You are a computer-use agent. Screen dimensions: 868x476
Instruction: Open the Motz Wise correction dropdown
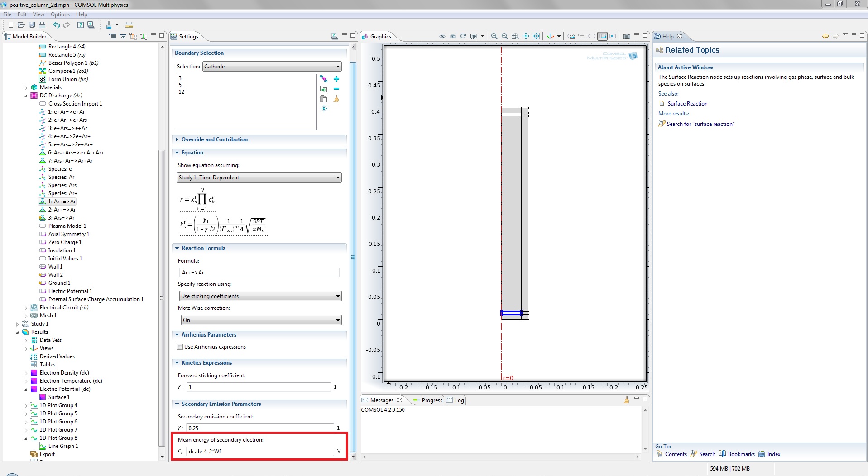[260, 320]
